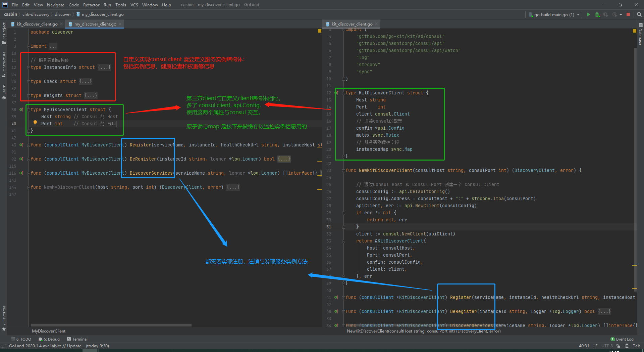644x352 pixels.
Task: Click UTF-8 encoding in status bar
Action: [x=607, y=346]
